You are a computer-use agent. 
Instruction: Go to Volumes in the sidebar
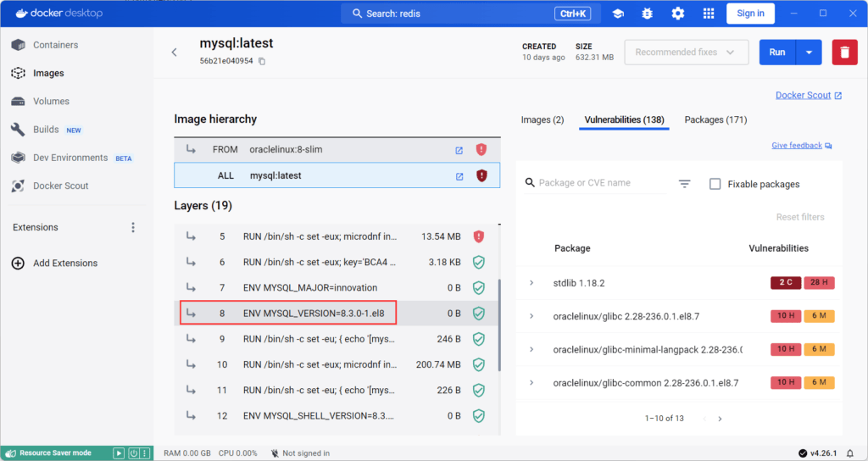click(51, 102)
